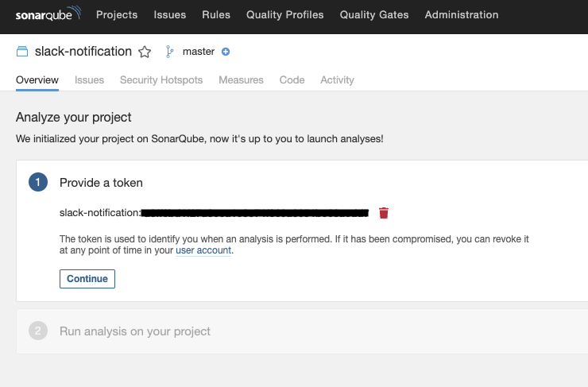Open the Projects menu item
The image size is (588, 387).
(x=117, y=14)
